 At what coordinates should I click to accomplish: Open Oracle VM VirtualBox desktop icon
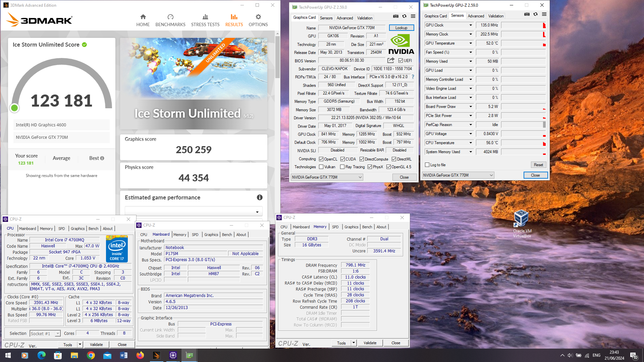click(x=522, y=224)
